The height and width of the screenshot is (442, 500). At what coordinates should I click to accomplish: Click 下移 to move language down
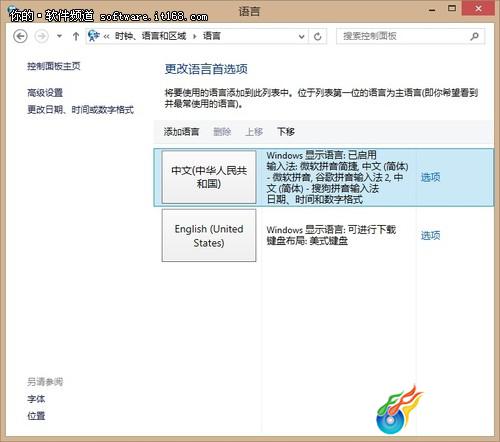click(x=286, y=132)
